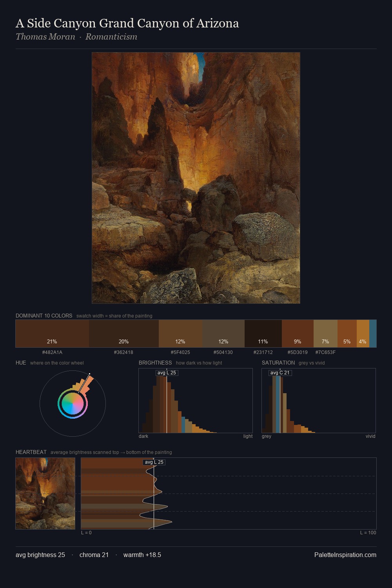Click the hex code '#7C653F'
This screenshot has height=588, width=392.
point(325,352)
